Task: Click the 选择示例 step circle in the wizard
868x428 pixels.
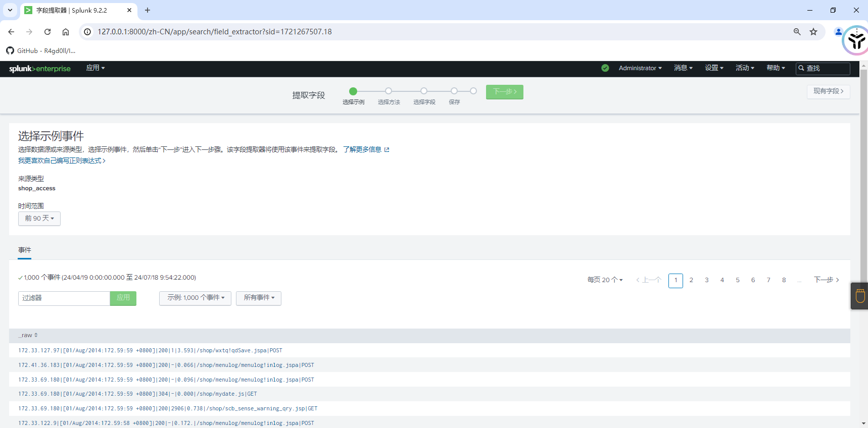Action: (353, 91)
